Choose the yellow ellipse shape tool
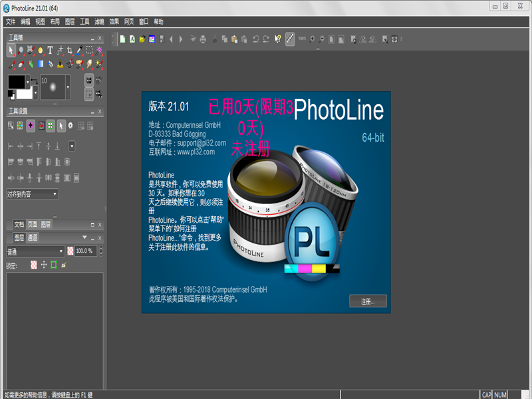Viewport: 532px width, 399px height. (x=41, y=51)
